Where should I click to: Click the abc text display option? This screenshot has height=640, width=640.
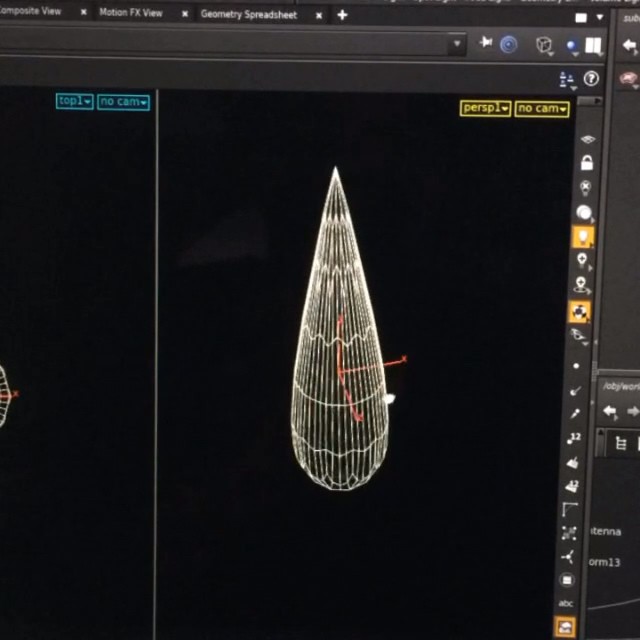[566, 603]
